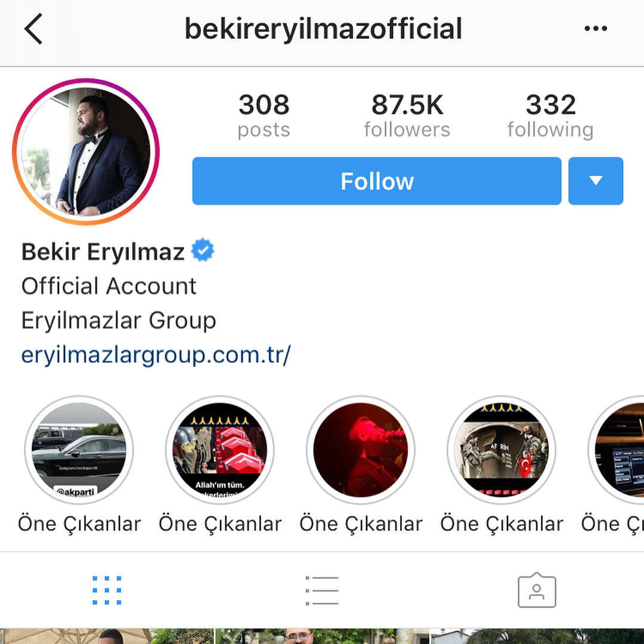
Task: Open highlight with black car
Action: pos(79,450)
